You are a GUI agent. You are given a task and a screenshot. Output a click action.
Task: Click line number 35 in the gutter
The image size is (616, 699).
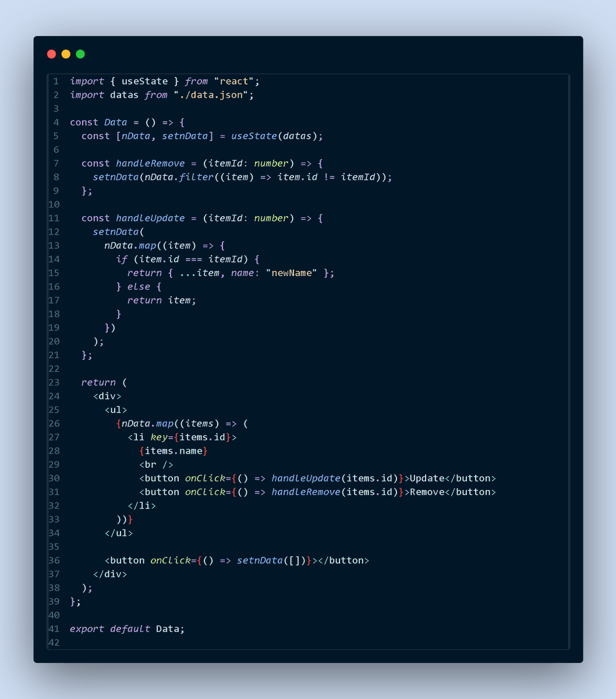tap(54, 546)
